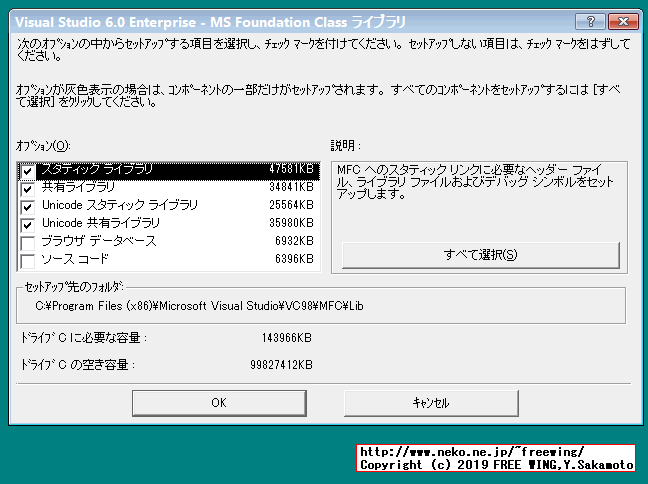
Task: Click the required space value 143966KB
Action: tap(287, 338)
